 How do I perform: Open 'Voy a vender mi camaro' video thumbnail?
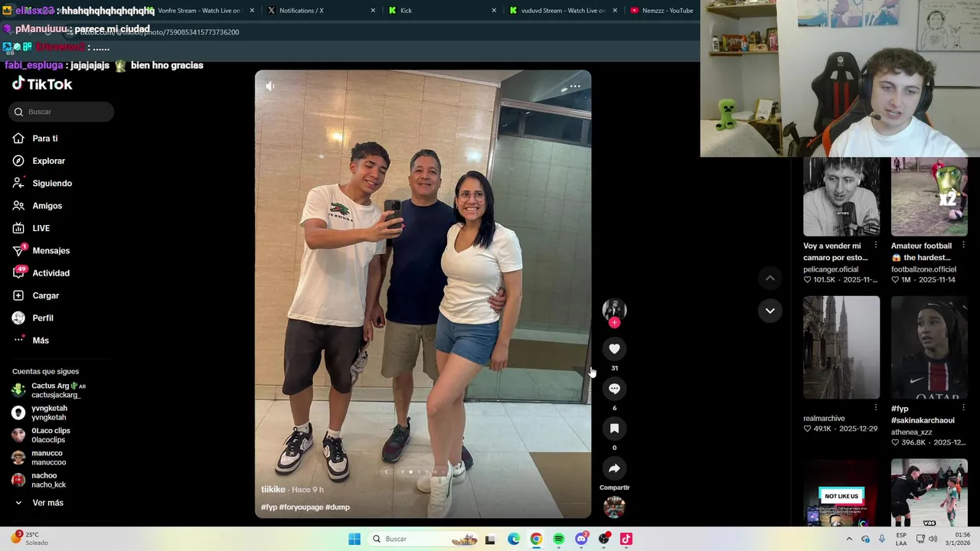[x=841, y=197]
